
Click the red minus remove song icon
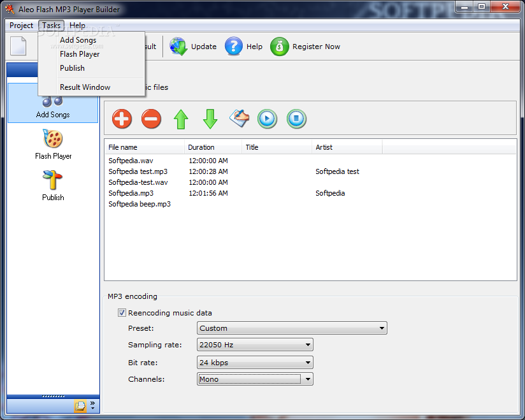[151, 119]
